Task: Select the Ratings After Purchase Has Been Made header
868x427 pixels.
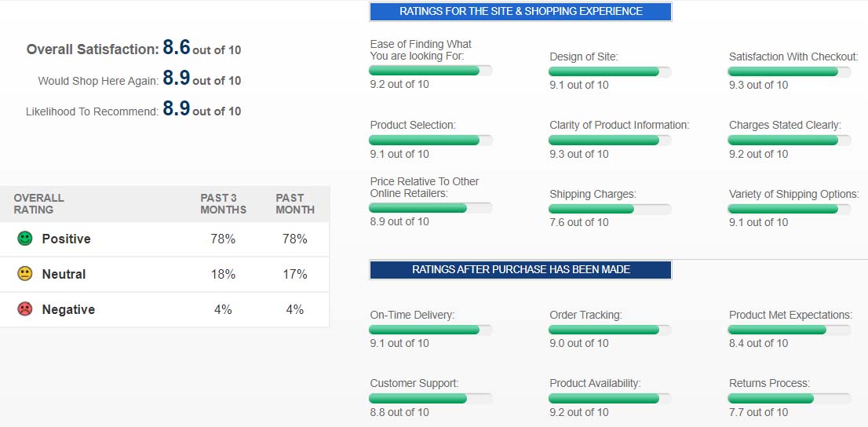Action: (x=520, y=270)
